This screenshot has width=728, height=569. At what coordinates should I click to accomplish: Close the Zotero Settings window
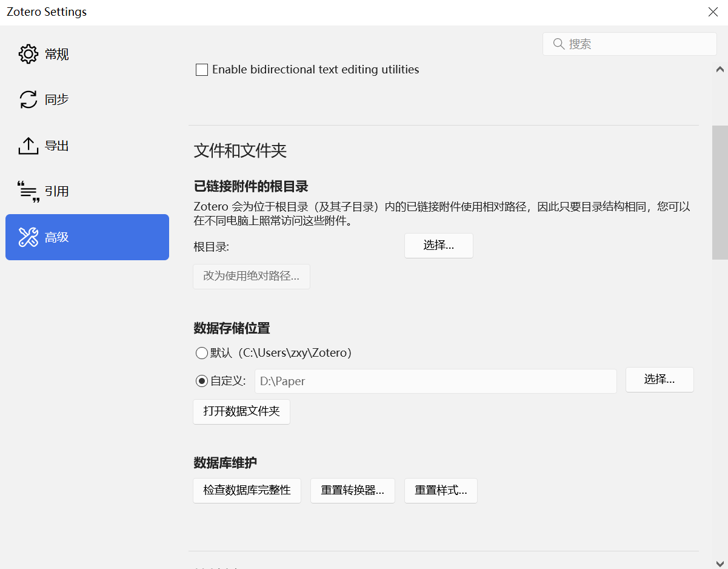pyautogui.click(x=713, y=12)
